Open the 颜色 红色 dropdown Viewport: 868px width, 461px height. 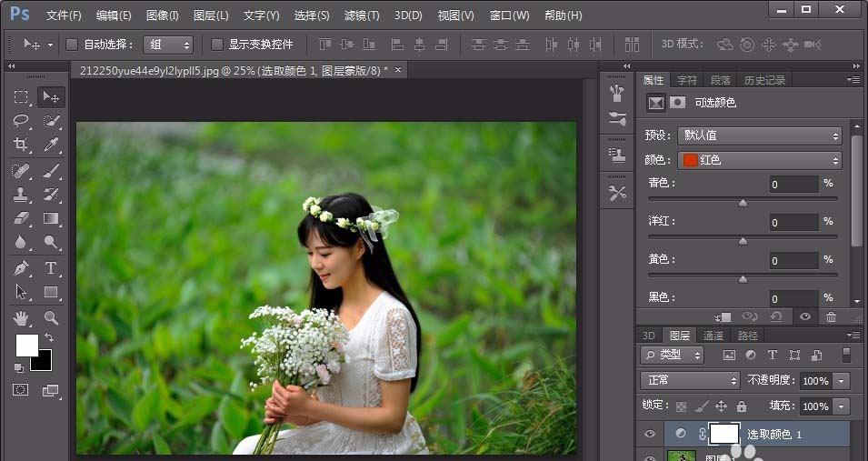point(760,160)
